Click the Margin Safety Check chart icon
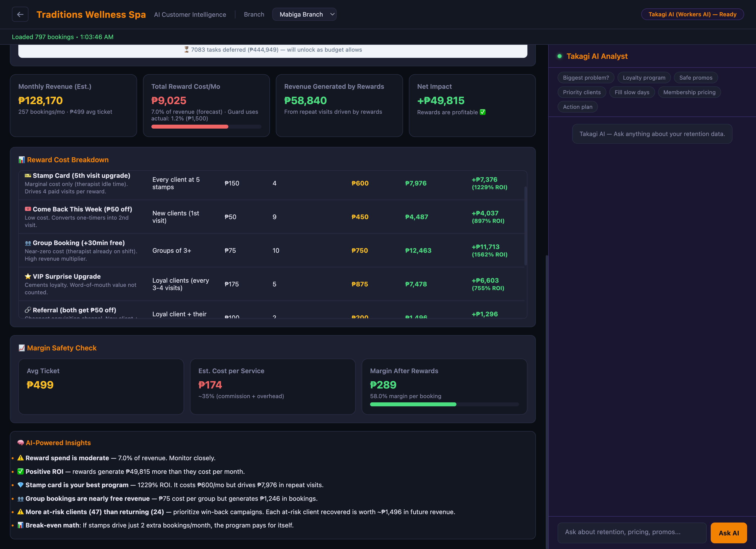Screen dimensions: 756x549 click(x=22, y=348)
